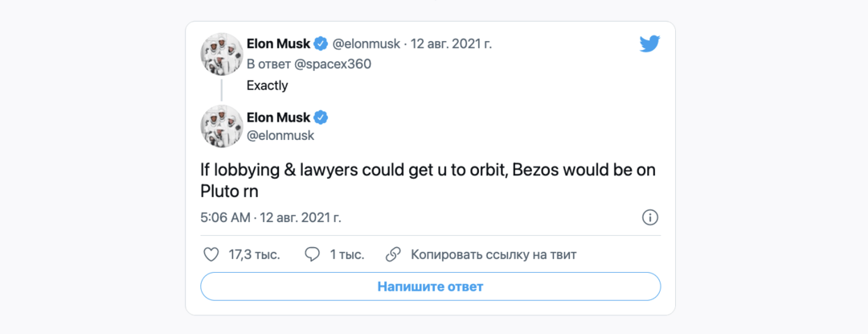Click the "1 тыс." replies count
868x334 pixels.
(x=346, y=254)
